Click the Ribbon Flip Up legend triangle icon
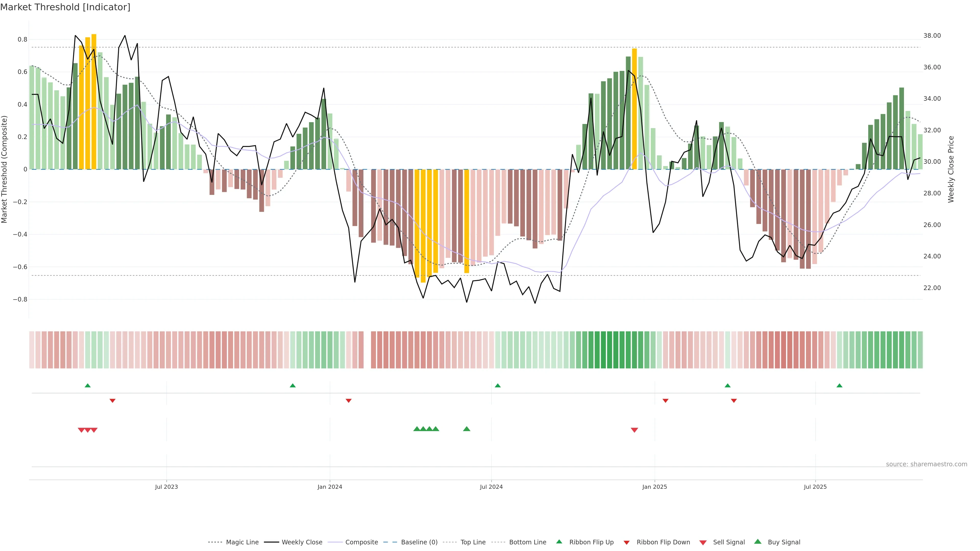Image resolution: width=980 pixels, height=551 pixels. click(559, 542)
